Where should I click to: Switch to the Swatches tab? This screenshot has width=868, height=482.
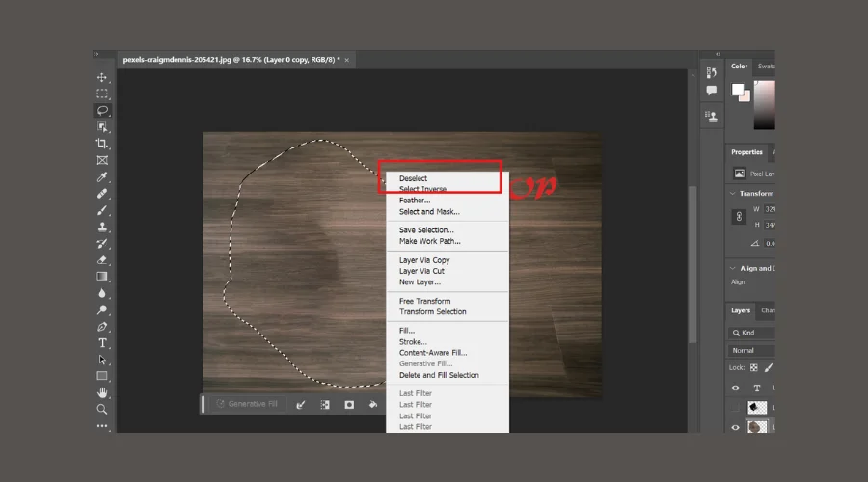click(766, 66)
